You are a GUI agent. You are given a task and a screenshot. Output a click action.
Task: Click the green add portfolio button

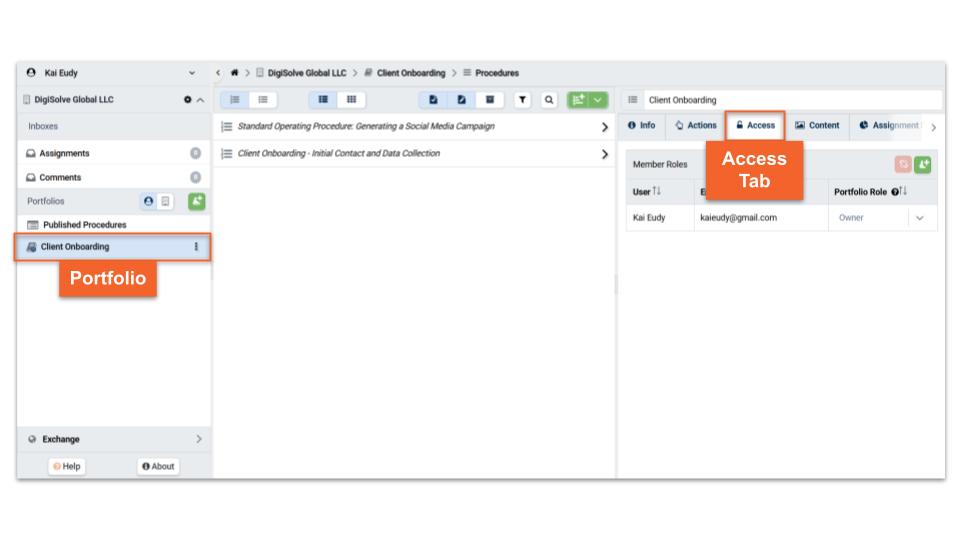click(x=197, y=201)
